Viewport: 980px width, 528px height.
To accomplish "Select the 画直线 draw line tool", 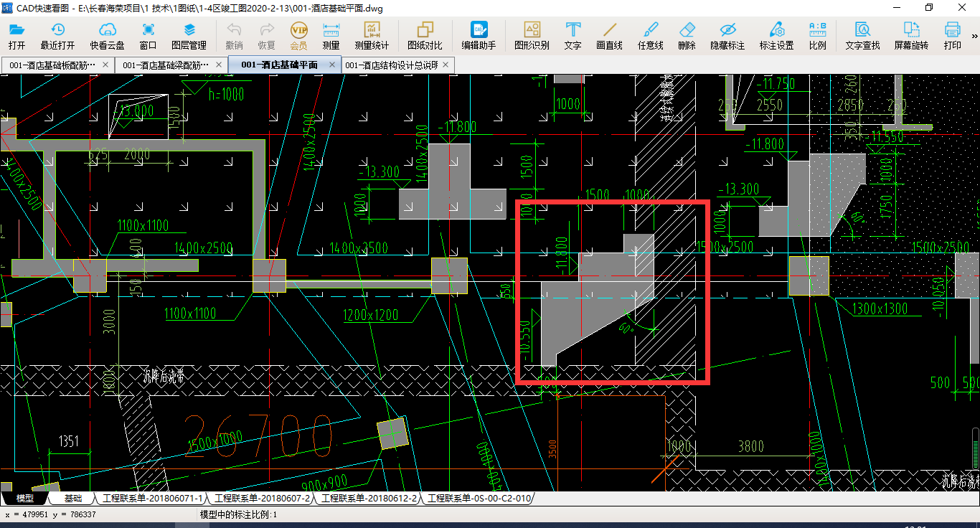I will (609, 36).
